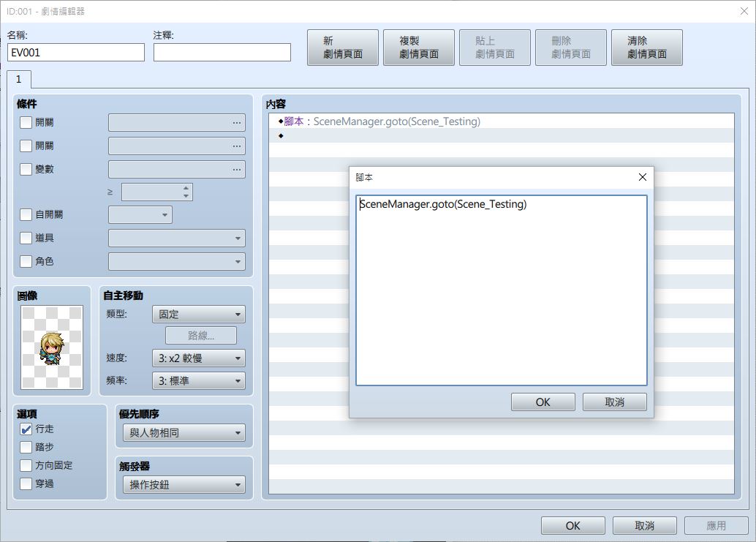The width and height of the screenshot is (756, 542).
Task: Expand the 優先順序 dropdown showing 與人物相同
Action: click(184, 432)
